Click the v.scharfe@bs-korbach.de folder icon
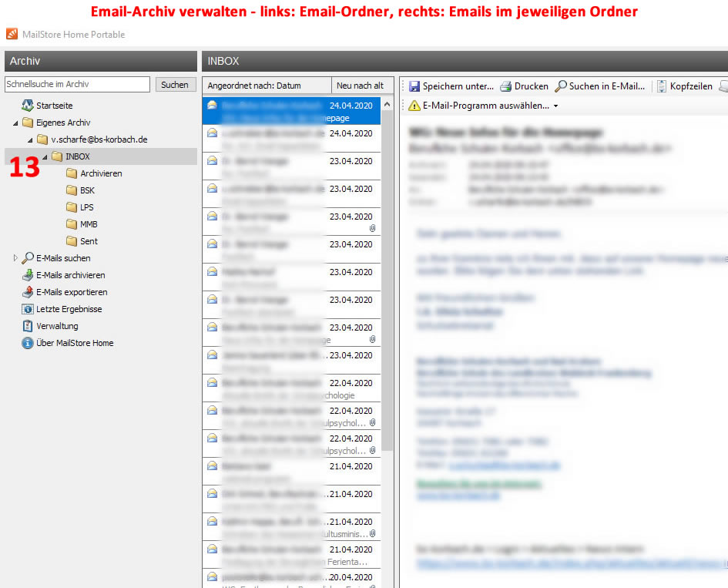The image size is (728, 588). (42, 139)
